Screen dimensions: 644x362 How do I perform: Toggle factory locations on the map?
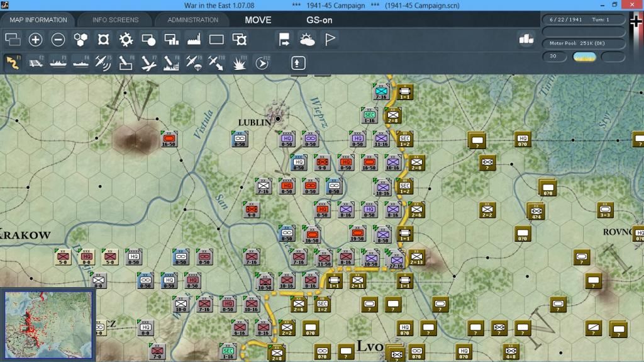194,40
